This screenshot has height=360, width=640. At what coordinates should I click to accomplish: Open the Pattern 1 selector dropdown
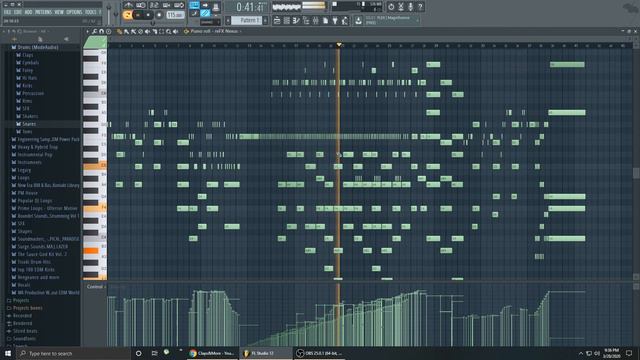point(247,20)
